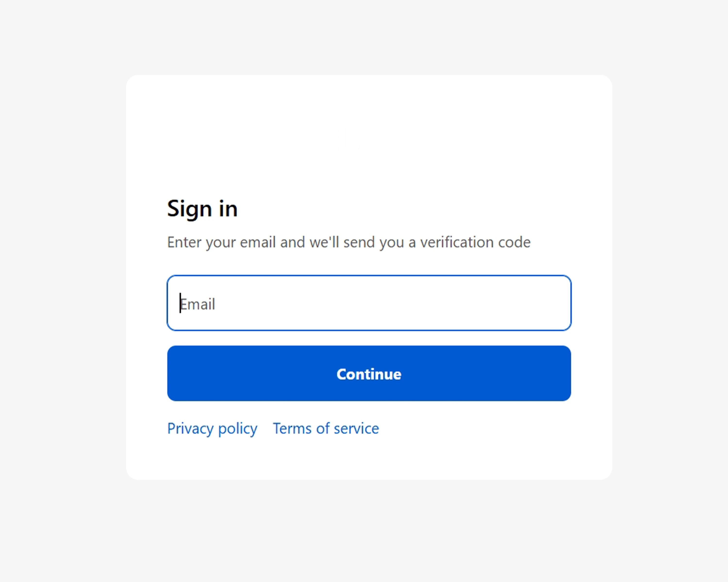
Task: View the Privacy policy page
Action: 212,428
